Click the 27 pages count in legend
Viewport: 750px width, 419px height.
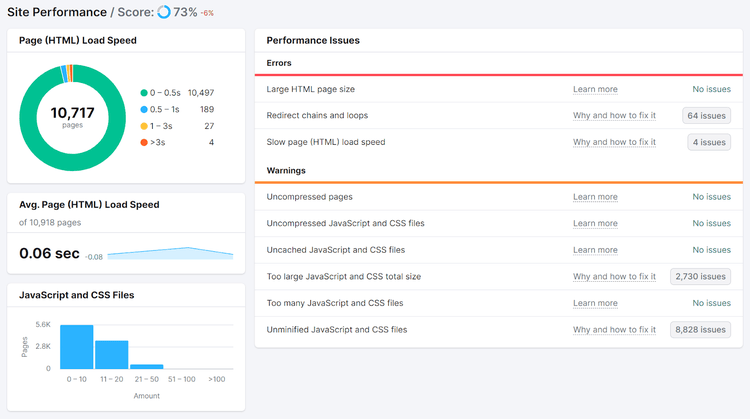coord(209,126)
